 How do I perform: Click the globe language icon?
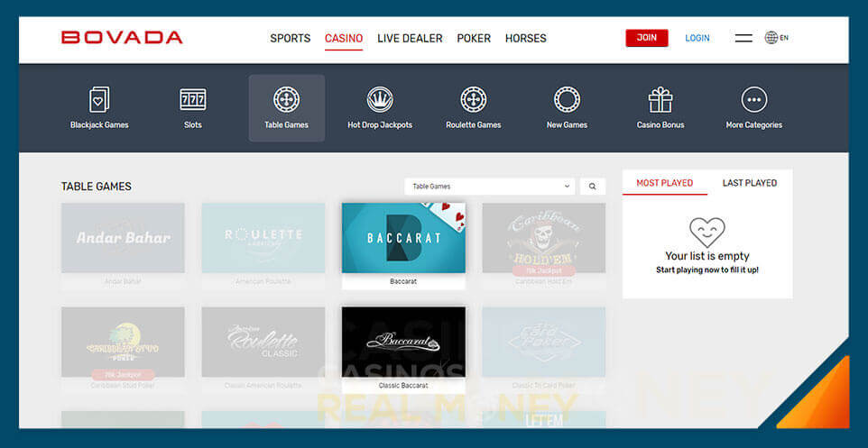[x=771, y=38]
